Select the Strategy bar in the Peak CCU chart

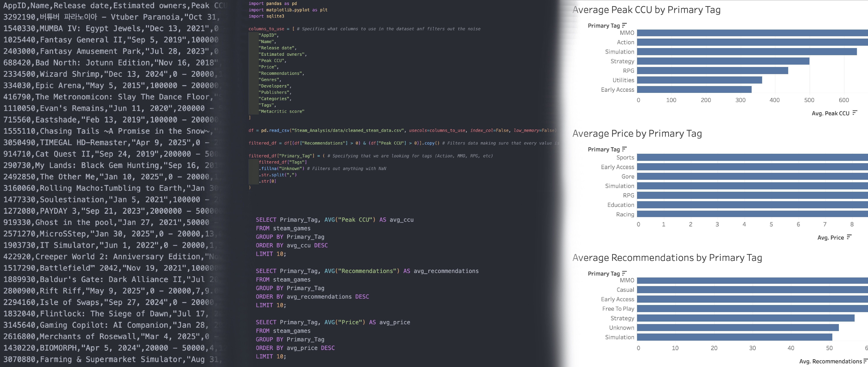pyautogui.click(x=723, y=61)
